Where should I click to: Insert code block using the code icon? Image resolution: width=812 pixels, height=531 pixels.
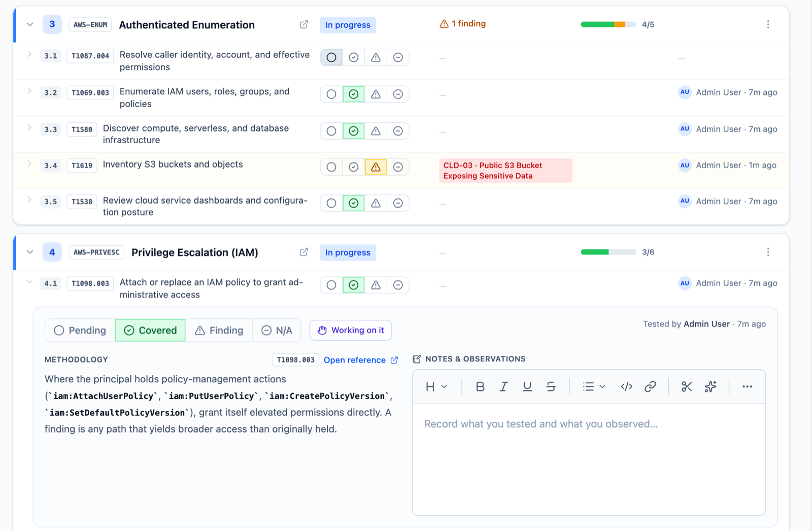point(626,387)
